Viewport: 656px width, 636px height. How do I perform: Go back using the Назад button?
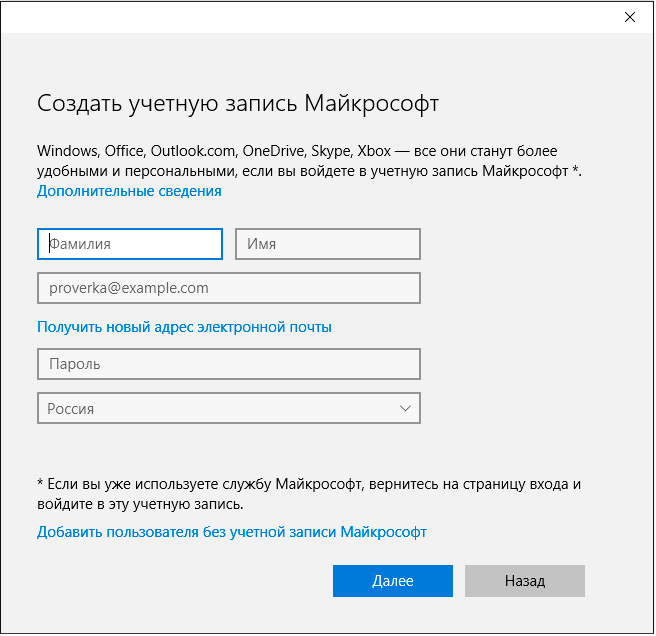(x=525, y=581)
